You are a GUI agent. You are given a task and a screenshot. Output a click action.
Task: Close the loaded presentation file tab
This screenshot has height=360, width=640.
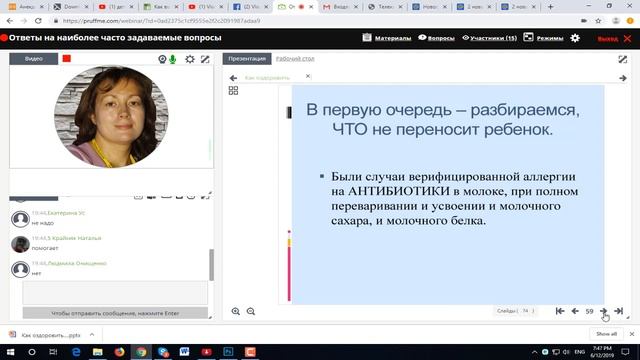click(308, 76)
